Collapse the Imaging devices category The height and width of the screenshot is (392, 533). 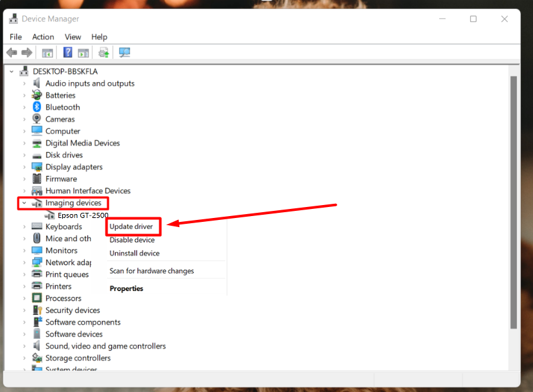pyautogui.click(x=24, y=203)
